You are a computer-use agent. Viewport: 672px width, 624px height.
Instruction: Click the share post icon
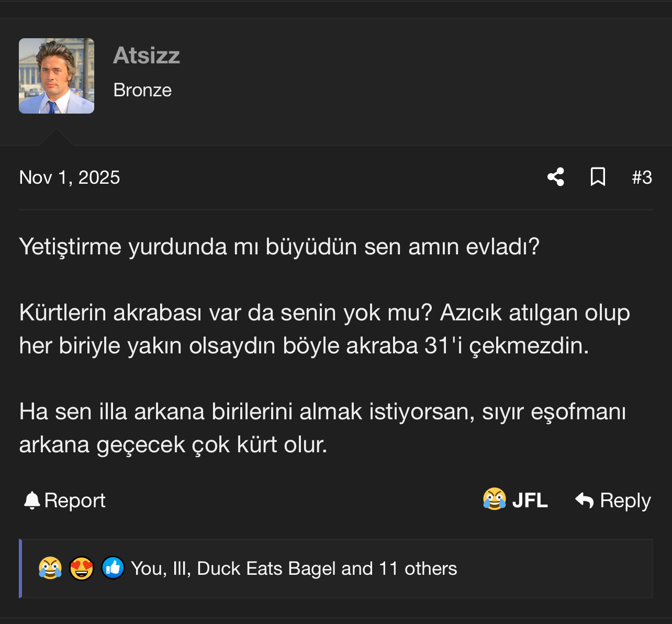(x=556, y=177)
